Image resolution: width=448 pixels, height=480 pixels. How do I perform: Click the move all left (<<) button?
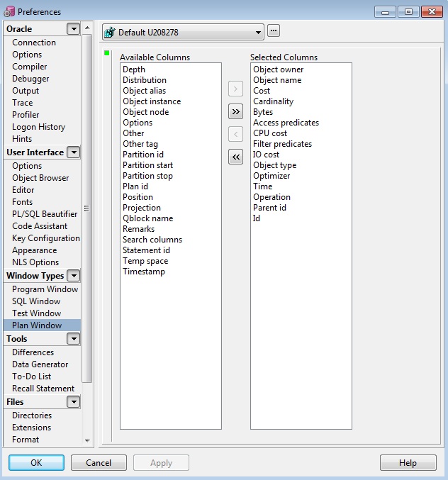235,157
